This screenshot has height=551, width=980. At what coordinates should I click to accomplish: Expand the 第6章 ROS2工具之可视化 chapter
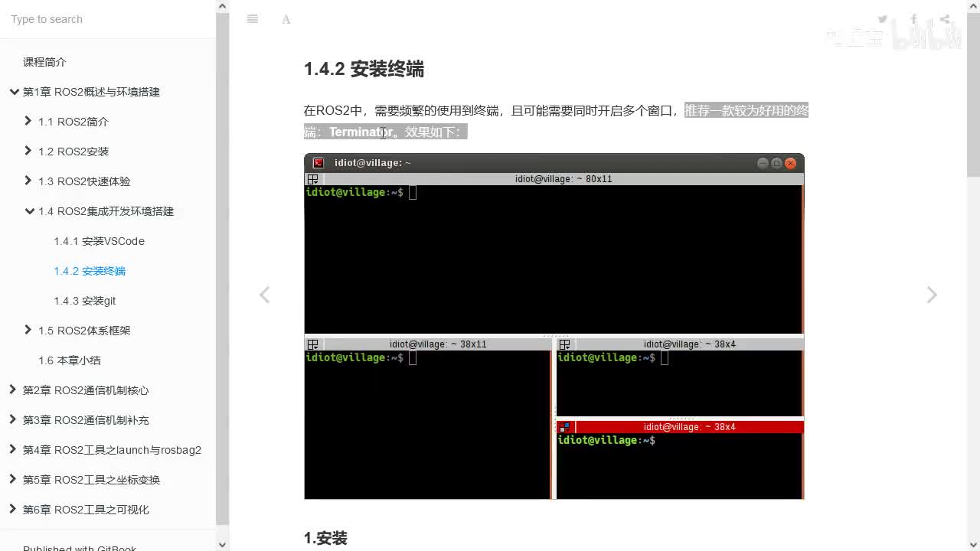click(12, 509)
